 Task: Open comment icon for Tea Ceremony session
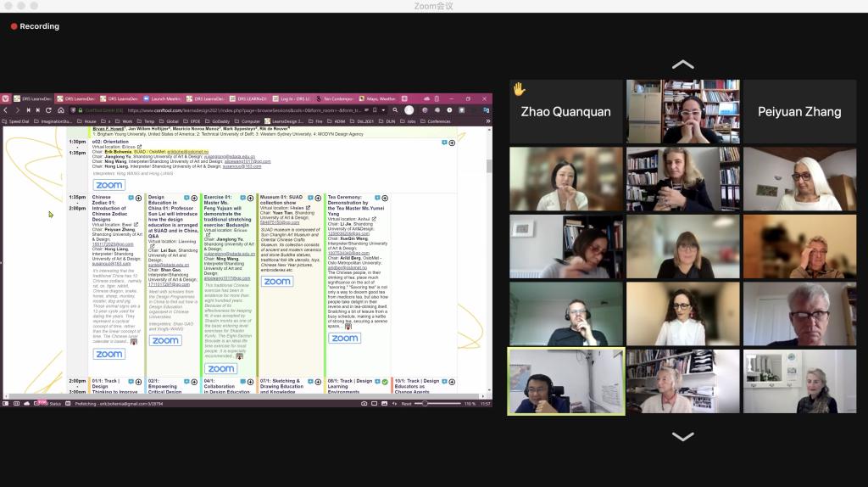click(376, 197)
